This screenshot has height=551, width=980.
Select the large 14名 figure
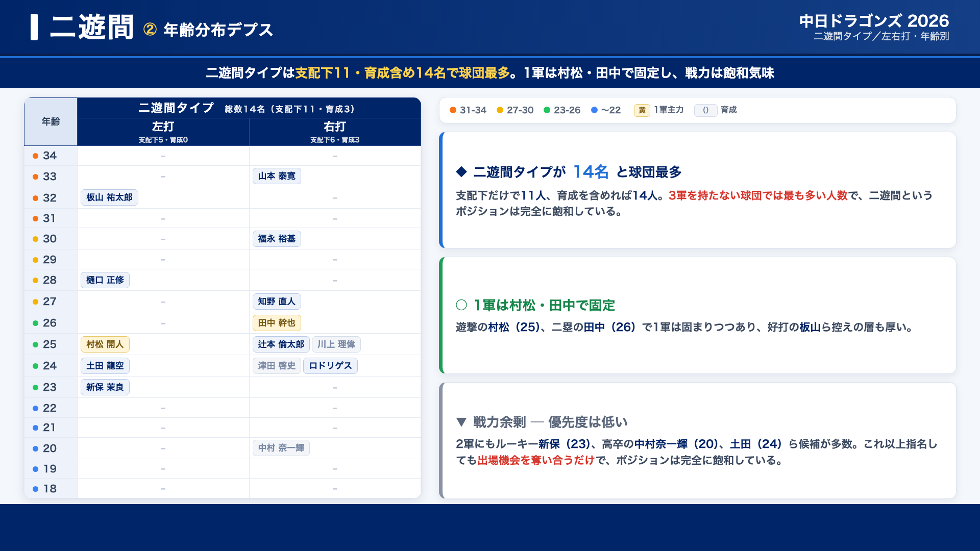coord(591,171)
